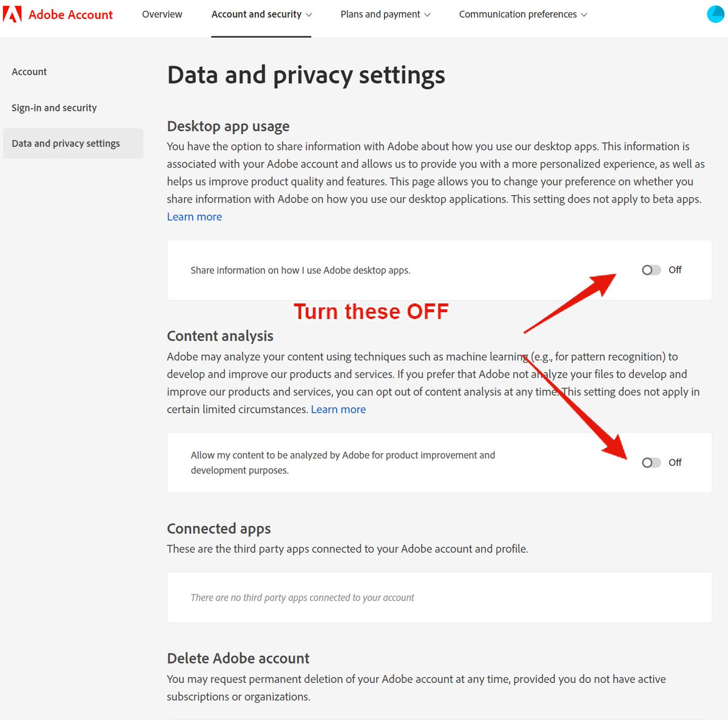The height and width of the screenshot is (720, 728).
Task: Click 'There are no third party apps connected' text
Action: click(302, 597)
